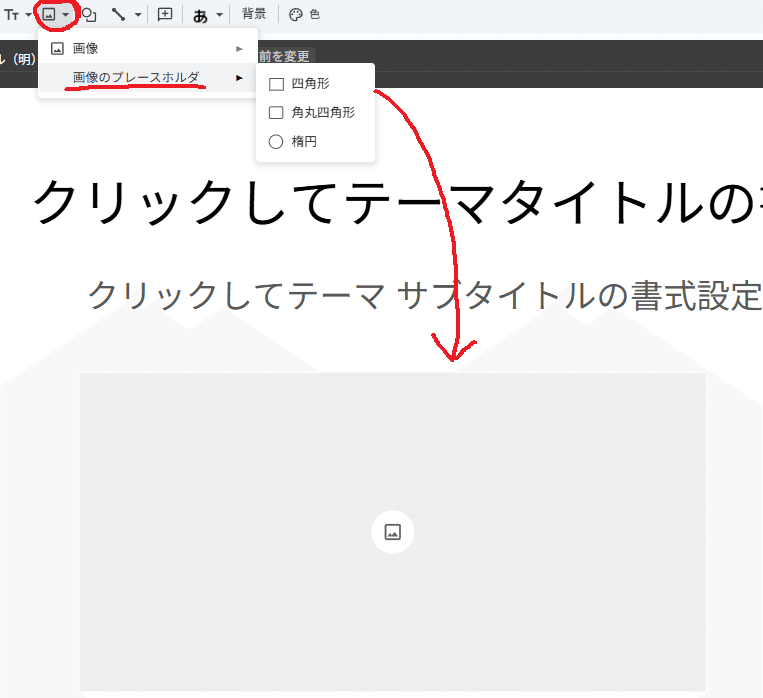Expand the 画像のプレースホルダ submenu arrow
The height and width of the screenshot is (698, 763).
(x=239, y=78)
